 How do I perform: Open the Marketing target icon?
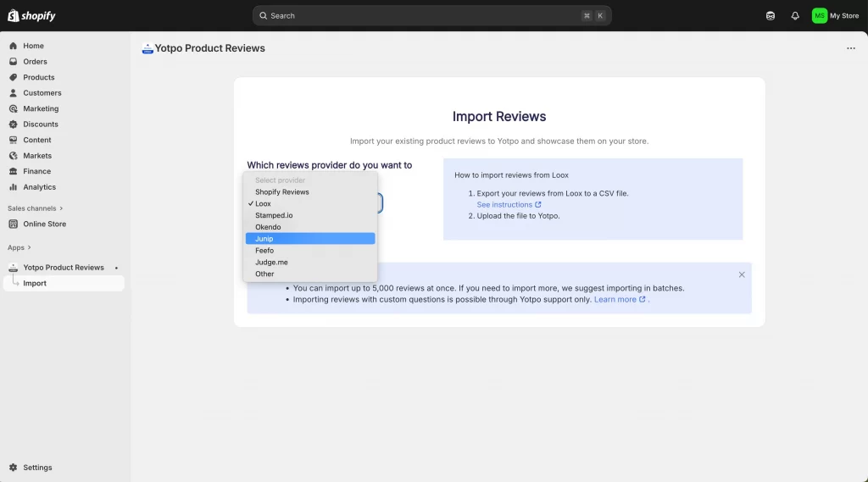[x=14, y=108]
